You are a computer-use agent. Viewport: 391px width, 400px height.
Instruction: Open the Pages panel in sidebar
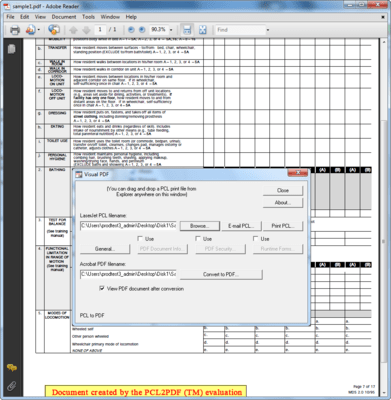click(12, 49)
